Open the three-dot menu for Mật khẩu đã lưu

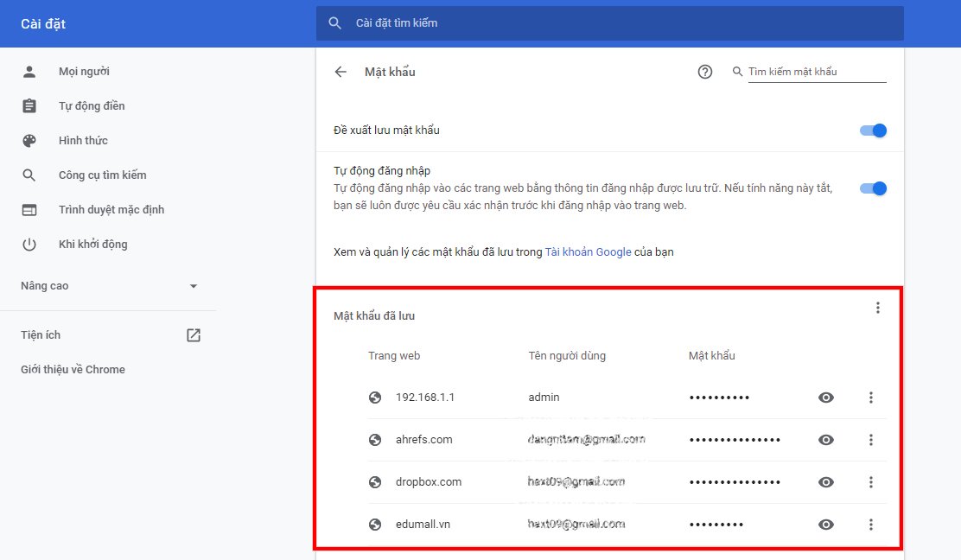coord(878,308)
